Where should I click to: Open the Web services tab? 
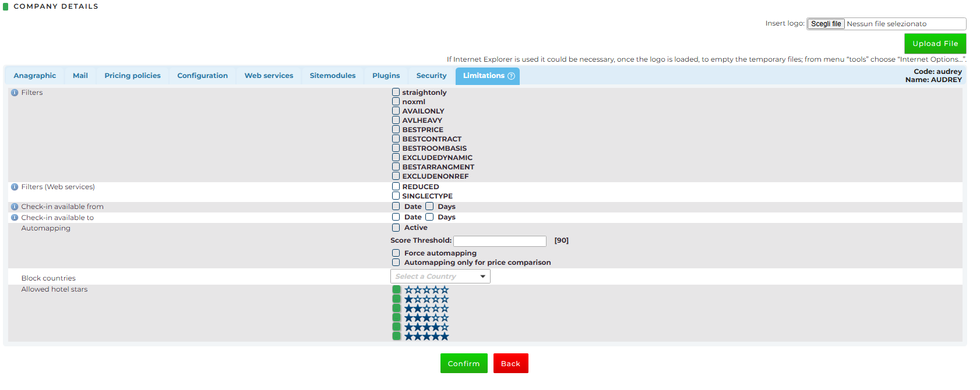[269, 76]
